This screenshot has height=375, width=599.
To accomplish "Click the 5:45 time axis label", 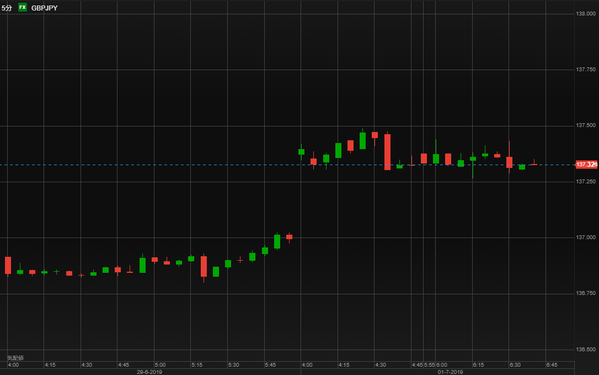I will [x=270, y=365].
